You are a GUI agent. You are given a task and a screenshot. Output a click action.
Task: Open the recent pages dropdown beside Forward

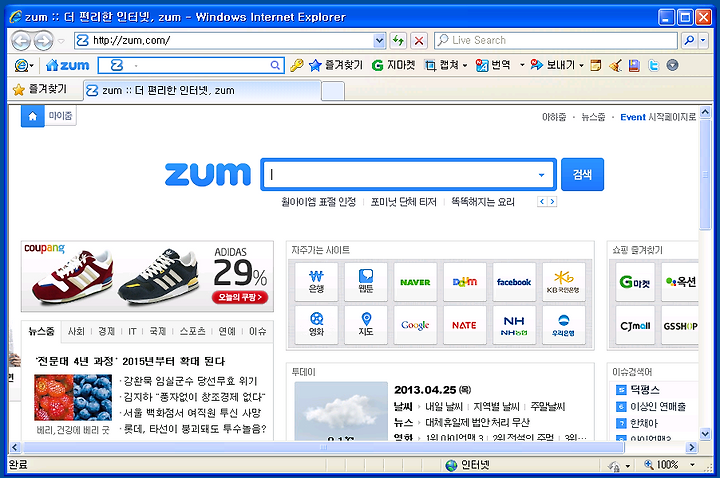(x=61, y=41)
